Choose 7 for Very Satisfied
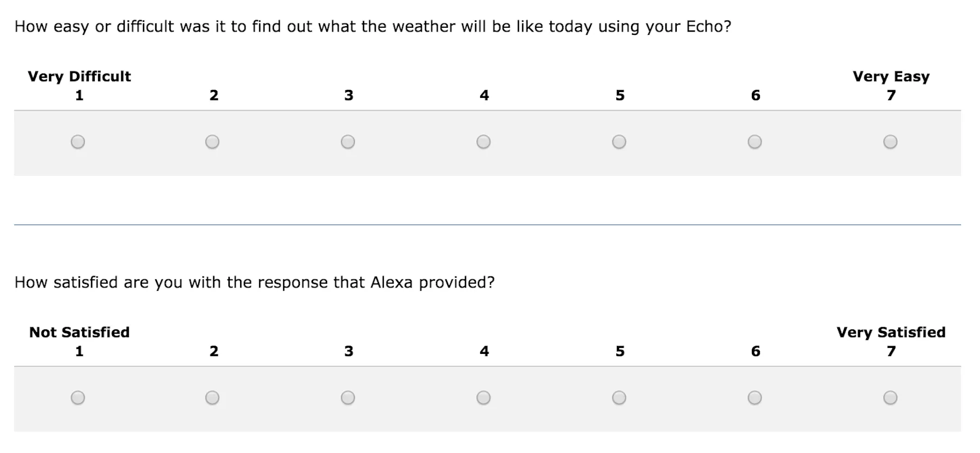 890,398
